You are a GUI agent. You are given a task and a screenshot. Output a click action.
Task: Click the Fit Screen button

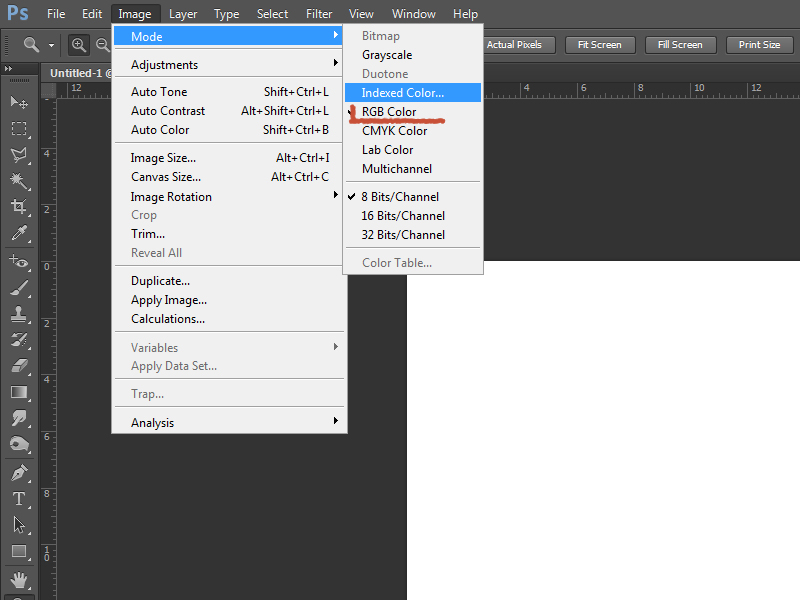coord(600,45)
